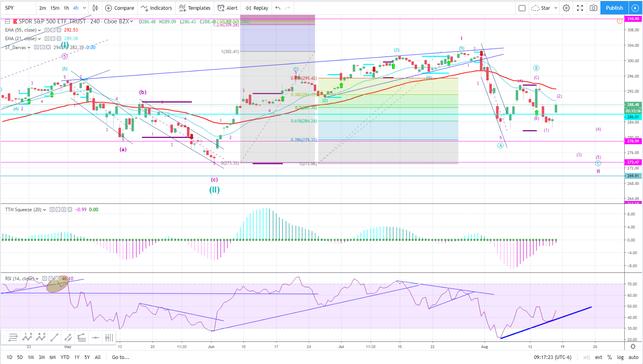Click the Publish button
Image resolution: width=643 pixels, height=364 pixels.
coord(614,8)
